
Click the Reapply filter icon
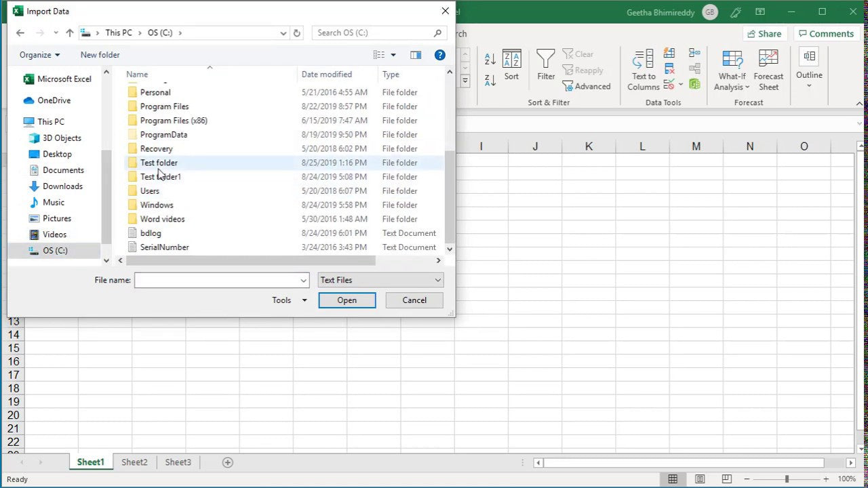tap(583, 70)
